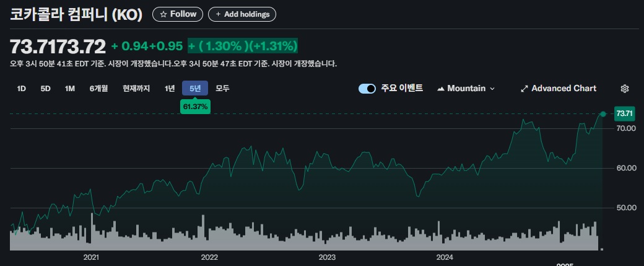The height and width of the screenshot is (266, 644).
Task: Select the 6개월 time range tab
Action: point(99,89)
